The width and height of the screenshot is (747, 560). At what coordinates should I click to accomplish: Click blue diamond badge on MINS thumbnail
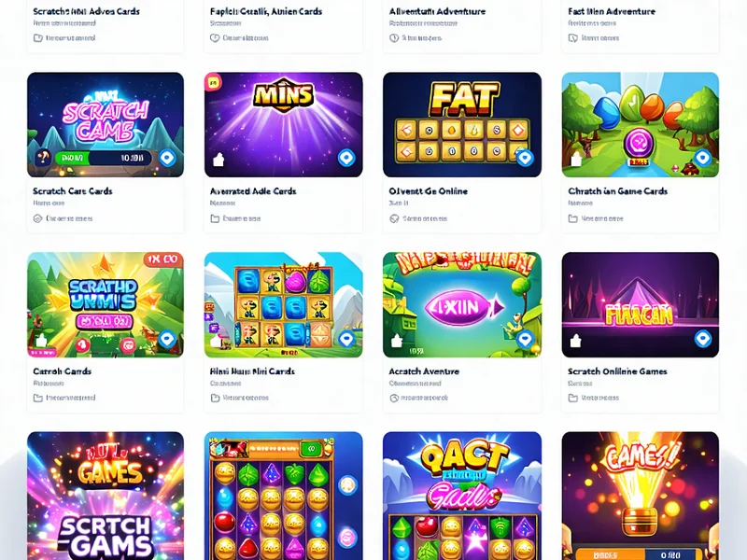(346, 158)
